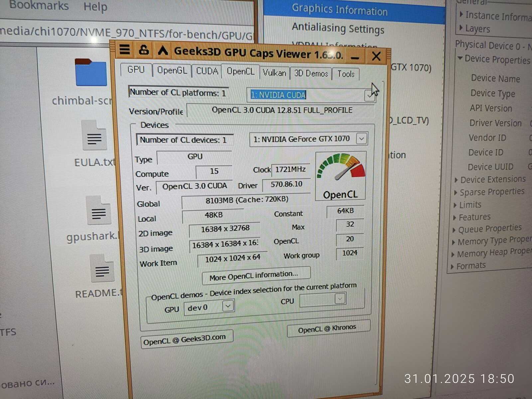Collapse the Device Properties node
The width and height of the screenshot is (532, 399).
click(x=460, y=58)
